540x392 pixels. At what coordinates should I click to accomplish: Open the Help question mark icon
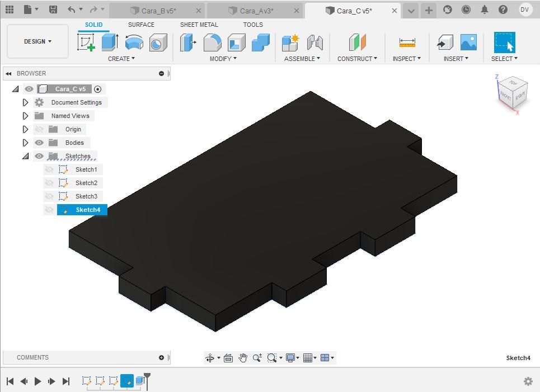[x=503, y=10]
